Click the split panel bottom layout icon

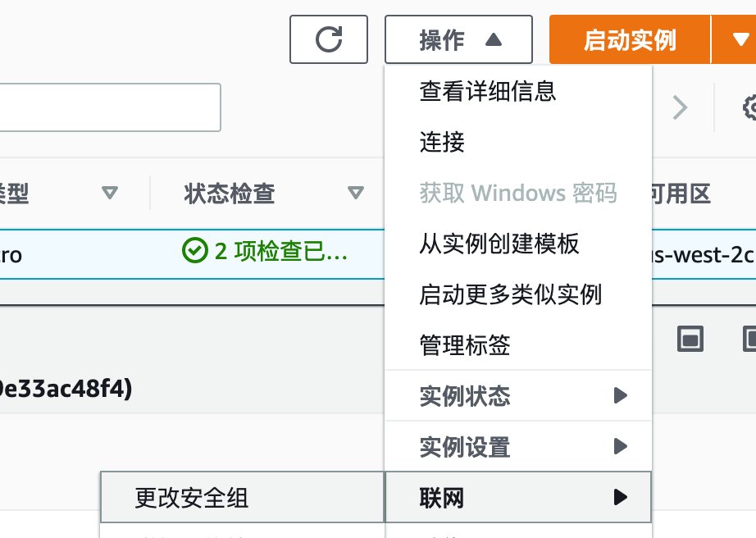[690, 339]
